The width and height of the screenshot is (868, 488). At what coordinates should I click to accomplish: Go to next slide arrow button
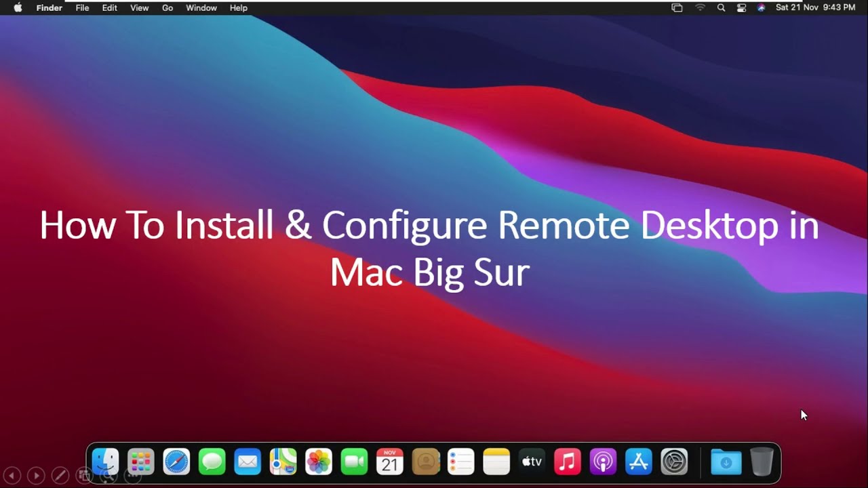tap(36, 476)
